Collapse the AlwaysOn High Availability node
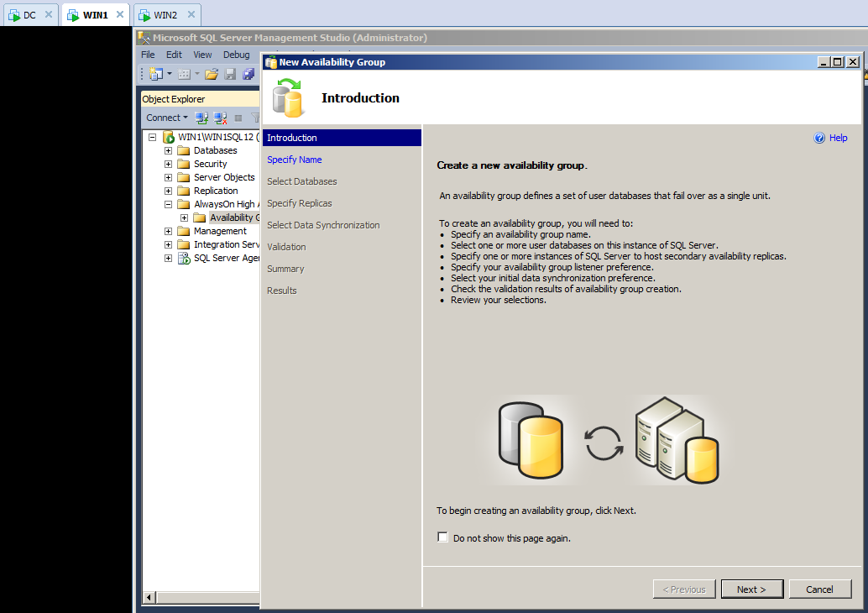The image size is (868, 613). pyautogui.click(x=168, y=204)
